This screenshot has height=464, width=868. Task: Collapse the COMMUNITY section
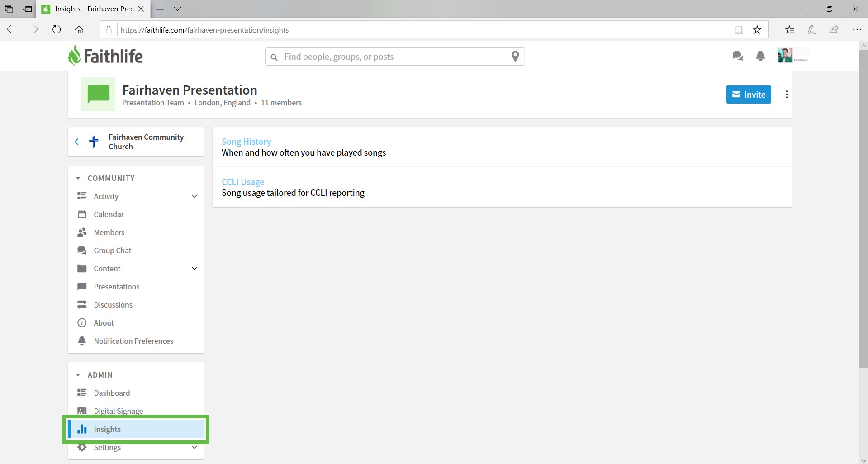78,178
